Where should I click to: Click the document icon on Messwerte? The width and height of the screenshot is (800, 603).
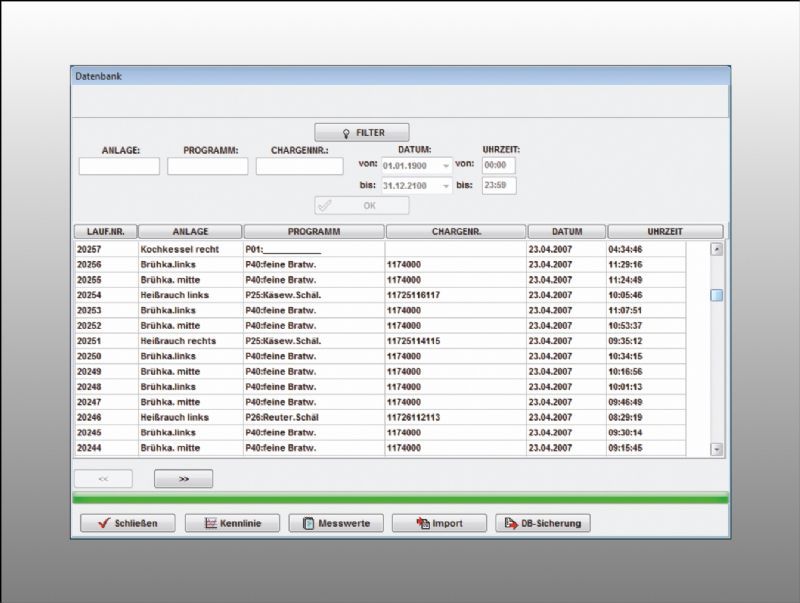tap(309, 523)
